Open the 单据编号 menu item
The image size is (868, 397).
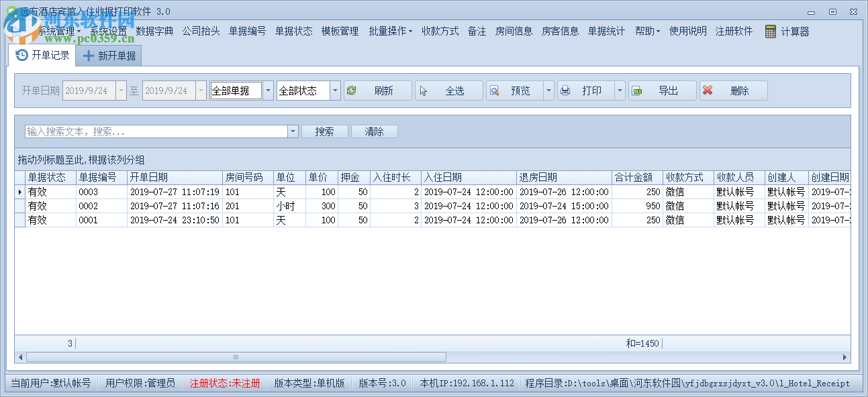pos(247,31)
